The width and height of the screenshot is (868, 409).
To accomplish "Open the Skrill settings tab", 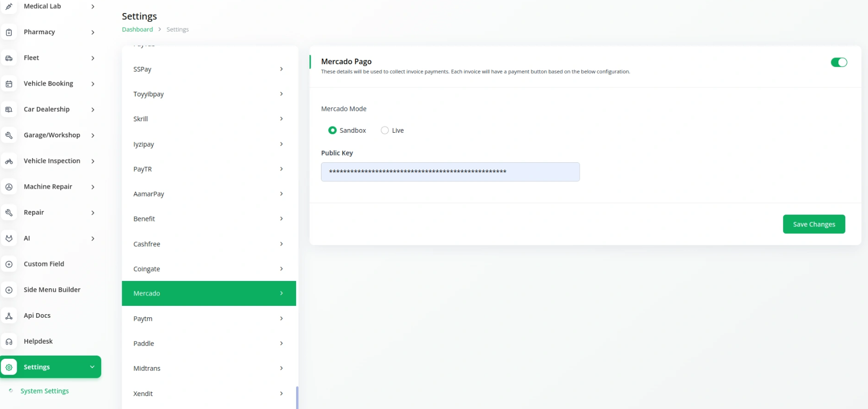I will point(209,119).
